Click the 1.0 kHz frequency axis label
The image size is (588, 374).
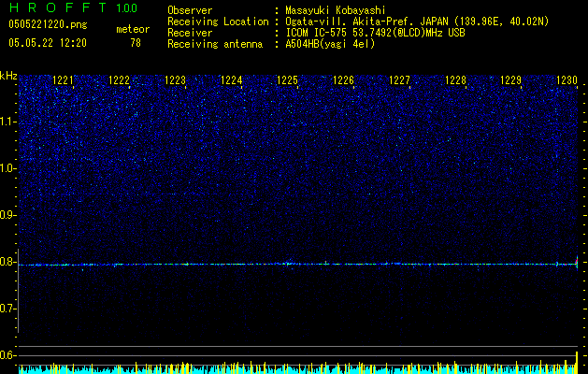click(x=8, y=168)
